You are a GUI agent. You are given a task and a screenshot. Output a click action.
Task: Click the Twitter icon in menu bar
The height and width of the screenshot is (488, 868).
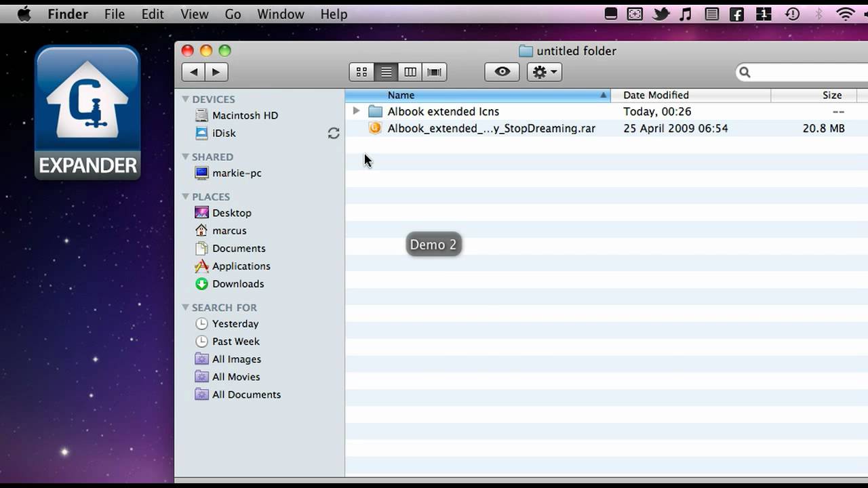click(x=660, y=14)
